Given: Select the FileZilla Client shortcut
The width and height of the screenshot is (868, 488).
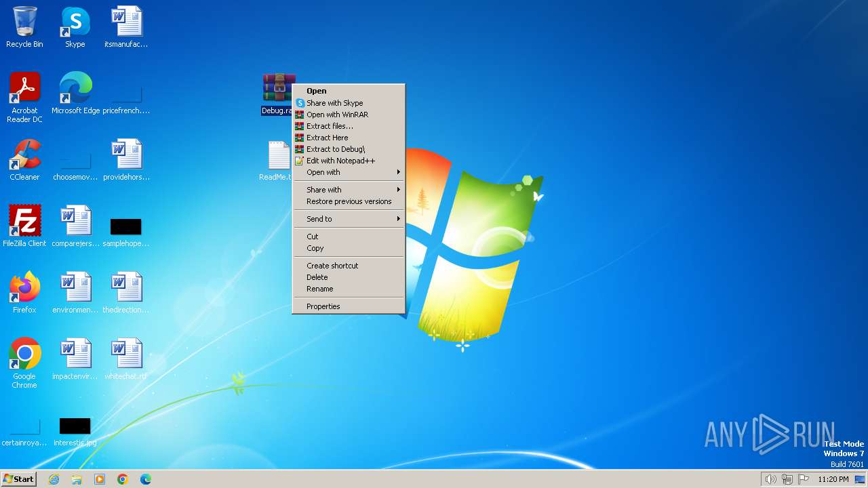Looking at the screenshot, I should (x=24, y=226).
